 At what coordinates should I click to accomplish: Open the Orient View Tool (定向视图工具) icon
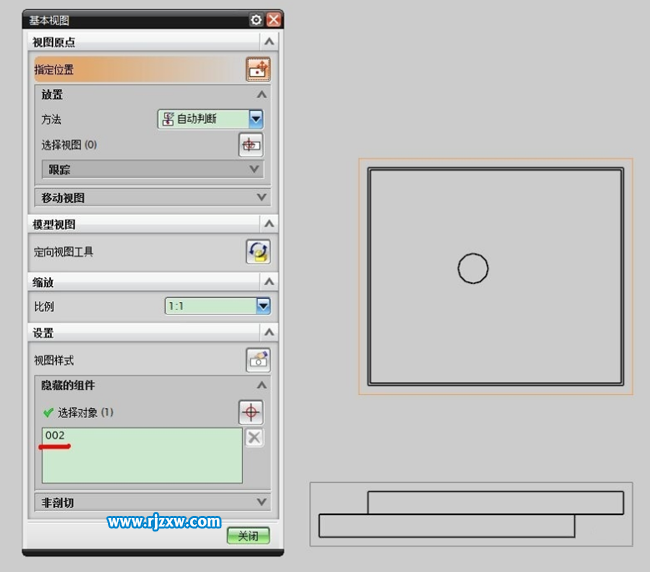pyautogui.click(x=258, y=251)
